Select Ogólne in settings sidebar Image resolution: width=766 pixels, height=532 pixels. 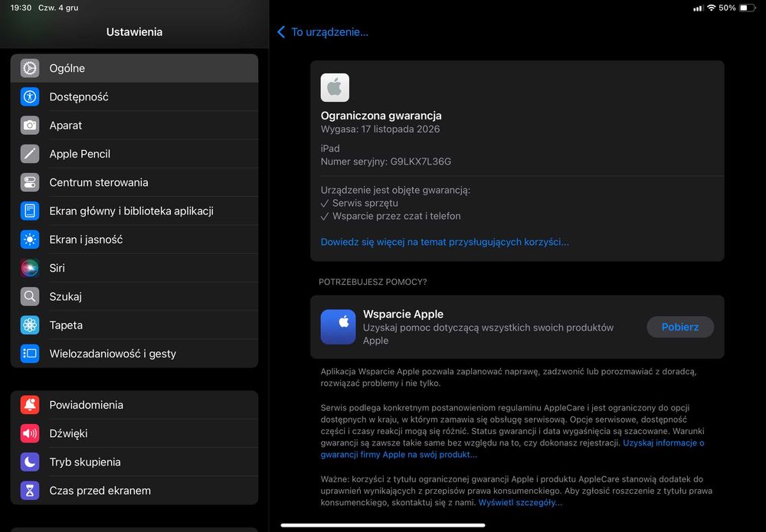[x=134, y=68]
